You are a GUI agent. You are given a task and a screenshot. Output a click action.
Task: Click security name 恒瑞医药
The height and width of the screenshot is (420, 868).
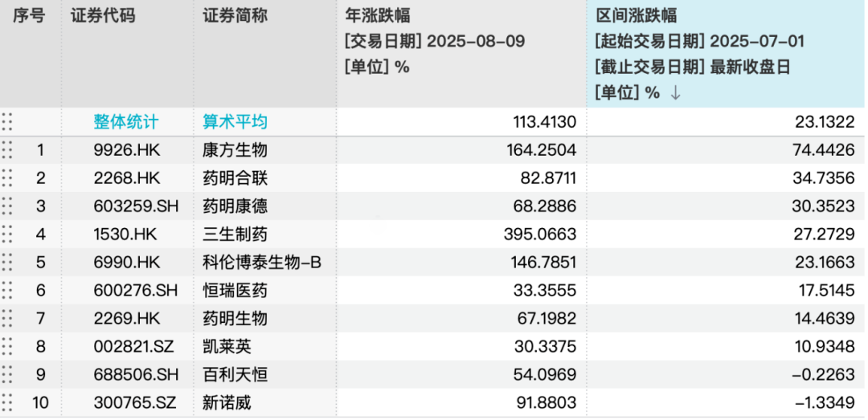(235, 291)
